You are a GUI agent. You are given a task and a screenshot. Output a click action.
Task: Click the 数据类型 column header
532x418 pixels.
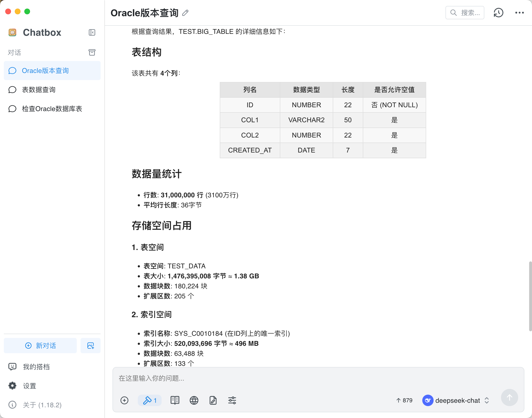coord(306,90)
